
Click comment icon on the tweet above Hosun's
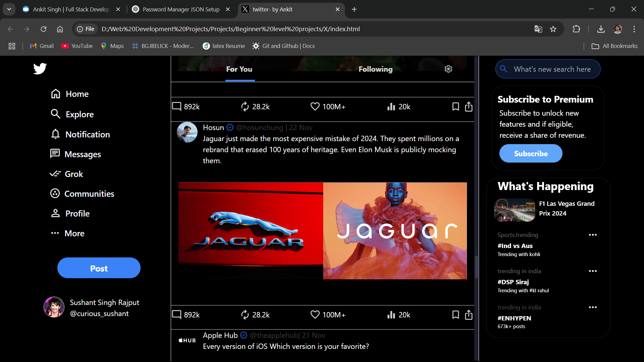(x=177, y=107)
